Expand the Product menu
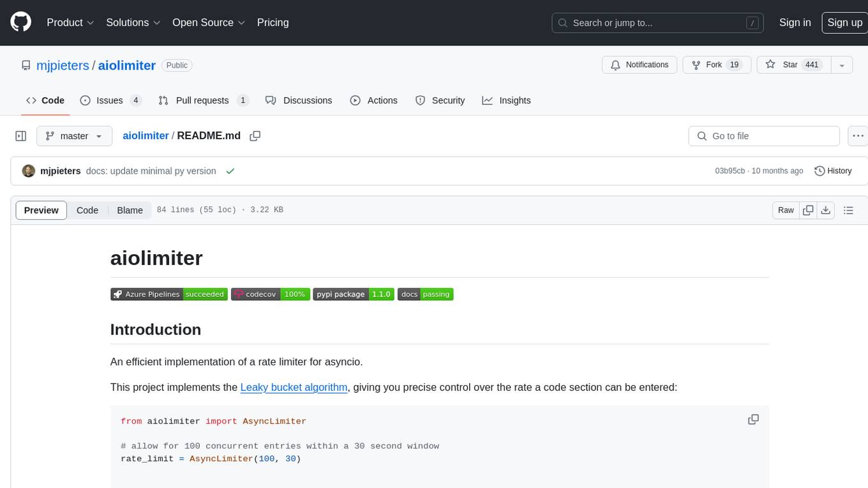Viewport: 868px width, 488px height. coord(70,22)
